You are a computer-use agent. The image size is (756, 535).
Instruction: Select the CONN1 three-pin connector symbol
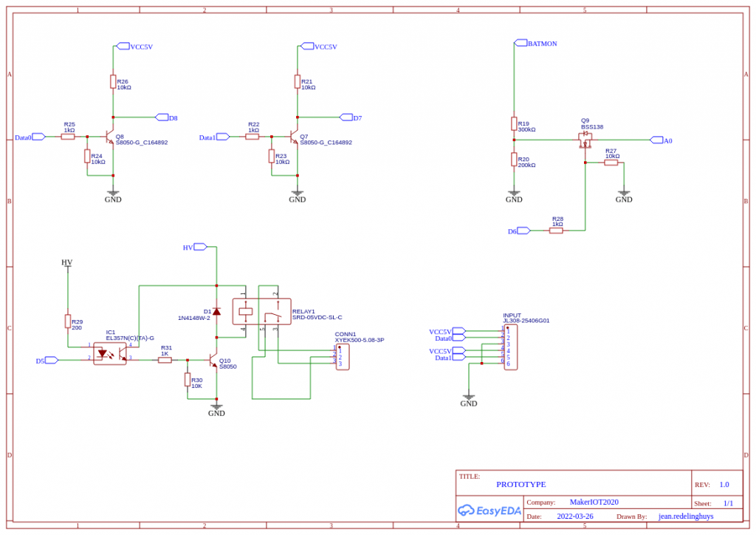click(x=343, y=357)
